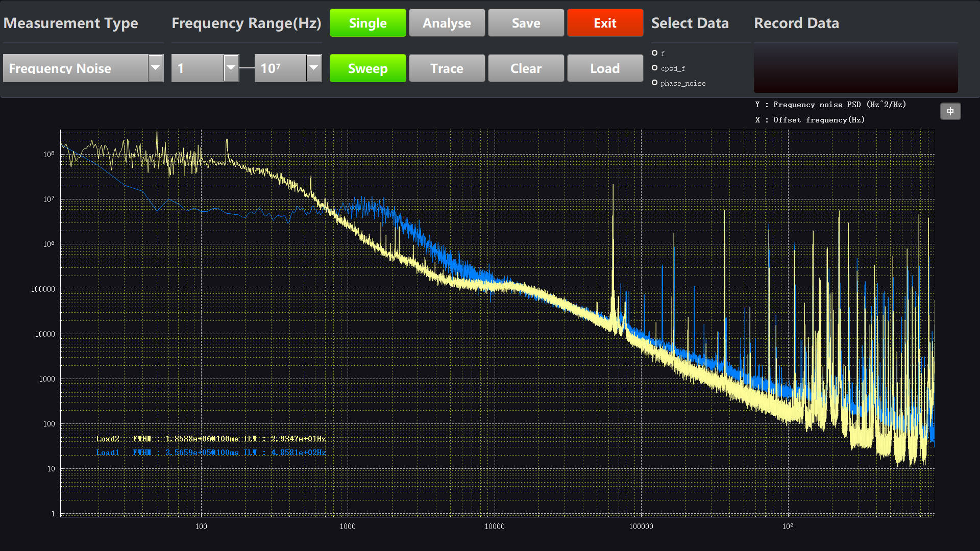
Task: Expand the upper frequency 10⁷ dropdown arrow
Action: click(314, 68)
